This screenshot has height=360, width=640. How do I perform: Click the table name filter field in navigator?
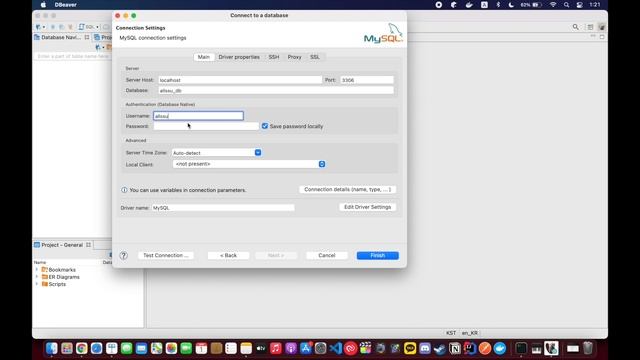[x=73, y=56]
